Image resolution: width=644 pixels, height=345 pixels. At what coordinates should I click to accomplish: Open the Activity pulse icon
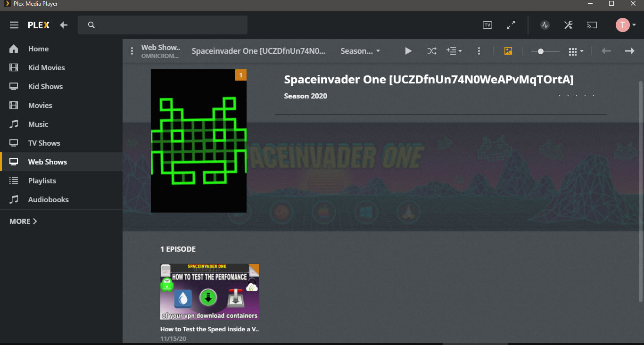545,25
